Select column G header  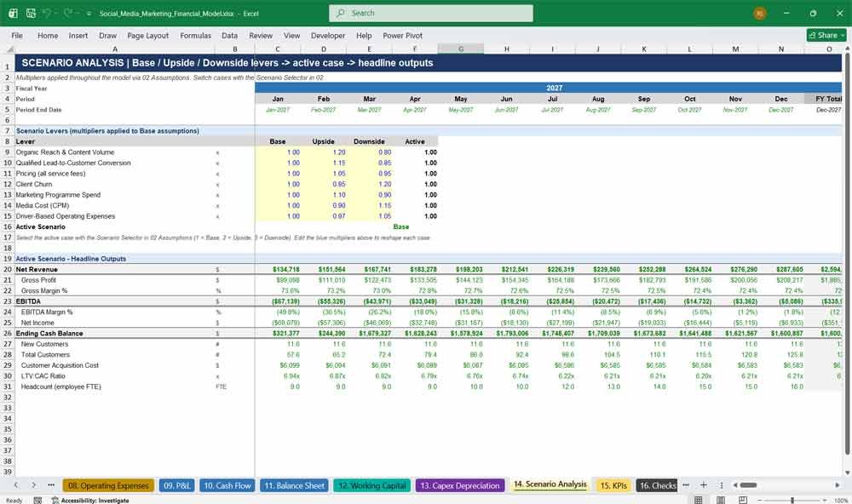click(461, 49)
